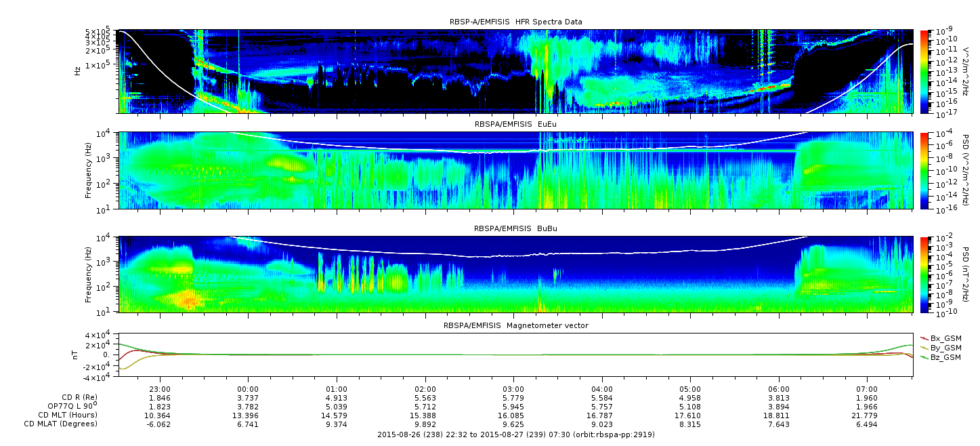Click the RBSPA/EMFISIS EuEu panel title
Screen dimensions: 980x446
(x=516, y=125)
